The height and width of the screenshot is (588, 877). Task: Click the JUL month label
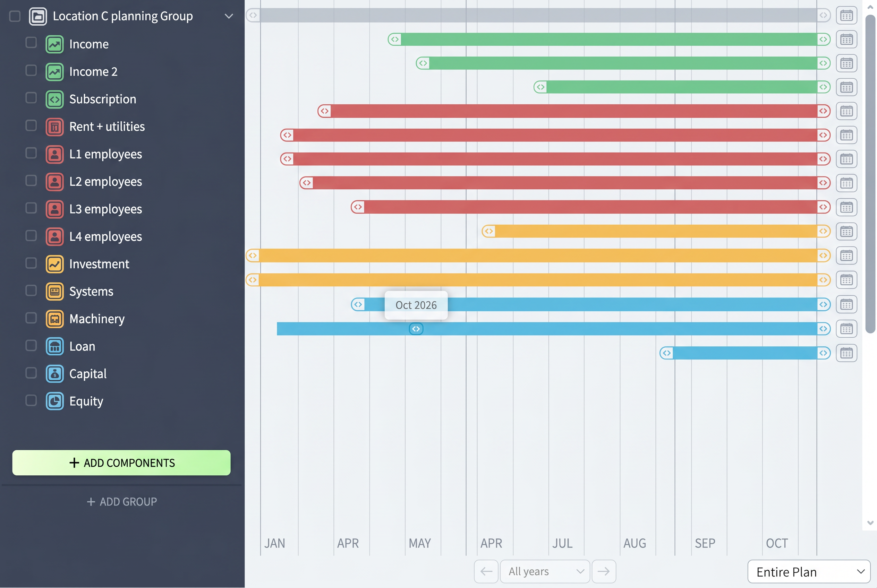click(562, 543)
